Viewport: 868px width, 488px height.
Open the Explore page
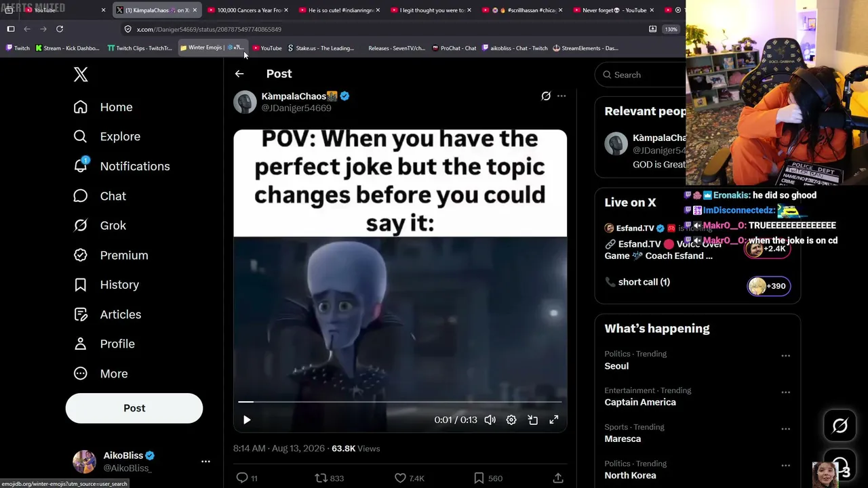click(107, 136)
